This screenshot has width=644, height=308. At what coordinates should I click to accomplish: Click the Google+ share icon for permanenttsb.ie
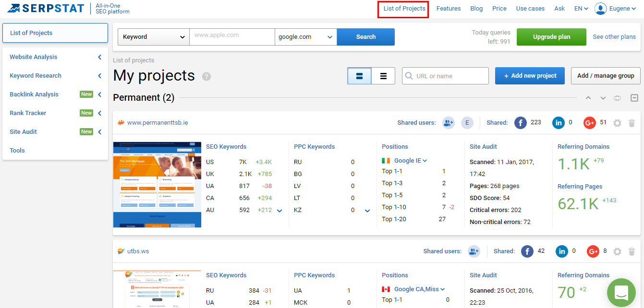[589, 123]
